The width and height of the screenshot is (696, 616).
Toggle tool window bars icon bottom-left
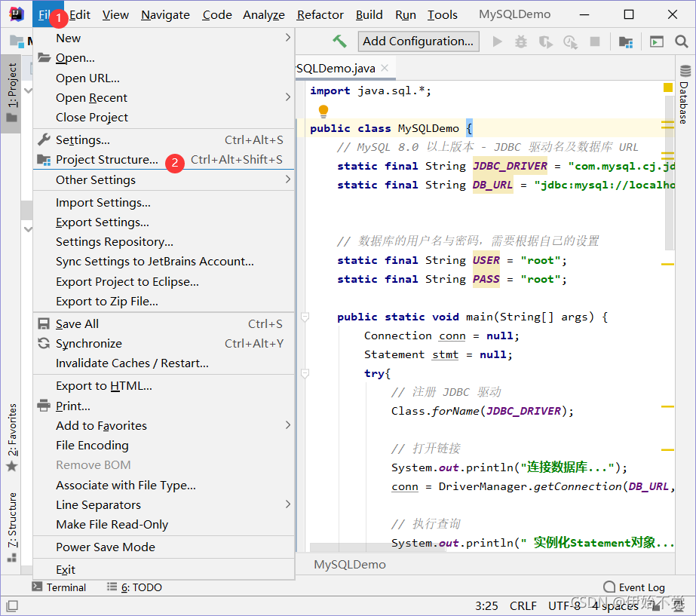click(12, 605)
